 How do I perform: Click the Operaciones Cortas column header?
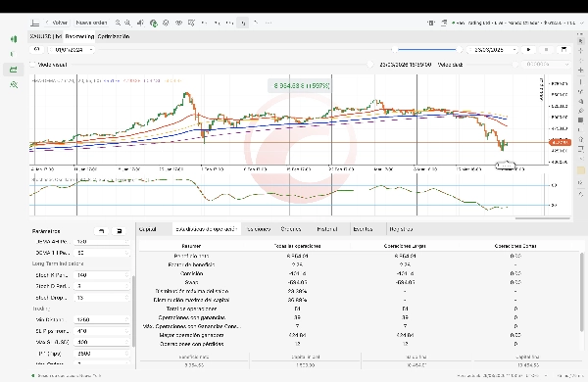pos(515,246)
